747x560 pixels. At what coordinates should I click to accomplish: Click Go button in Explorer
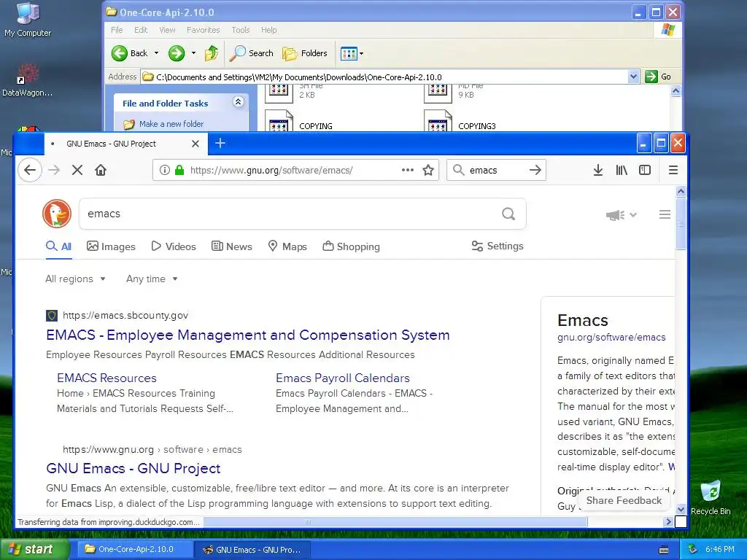click(658, 77)
